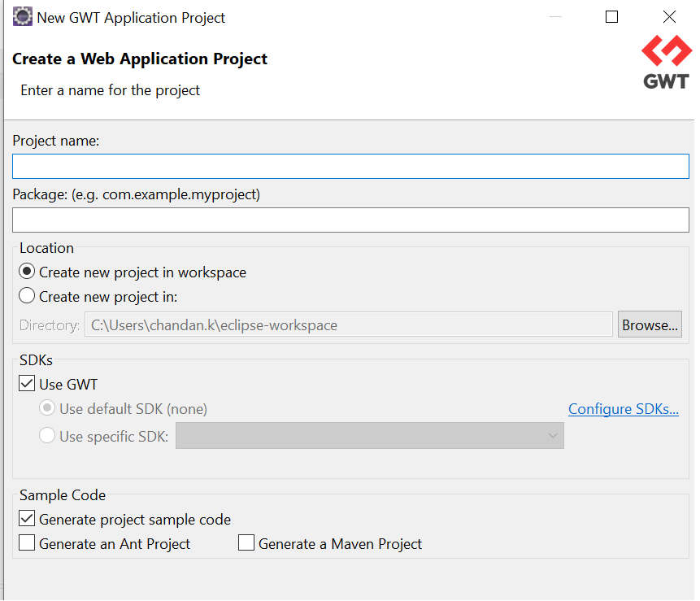Viewport: 700px width, 601px height.
Task: Minimize the GWT project dialog
Action: click(x=555, y=17)
